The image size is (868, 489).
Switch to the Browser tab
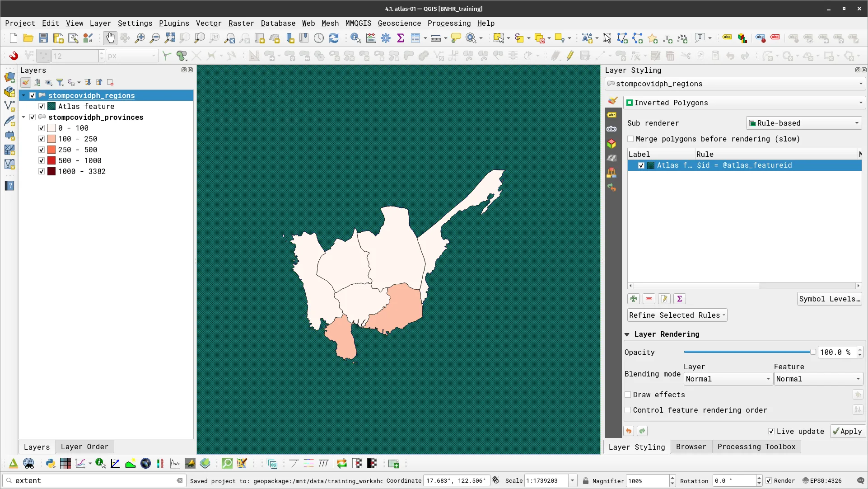point(691,447)
